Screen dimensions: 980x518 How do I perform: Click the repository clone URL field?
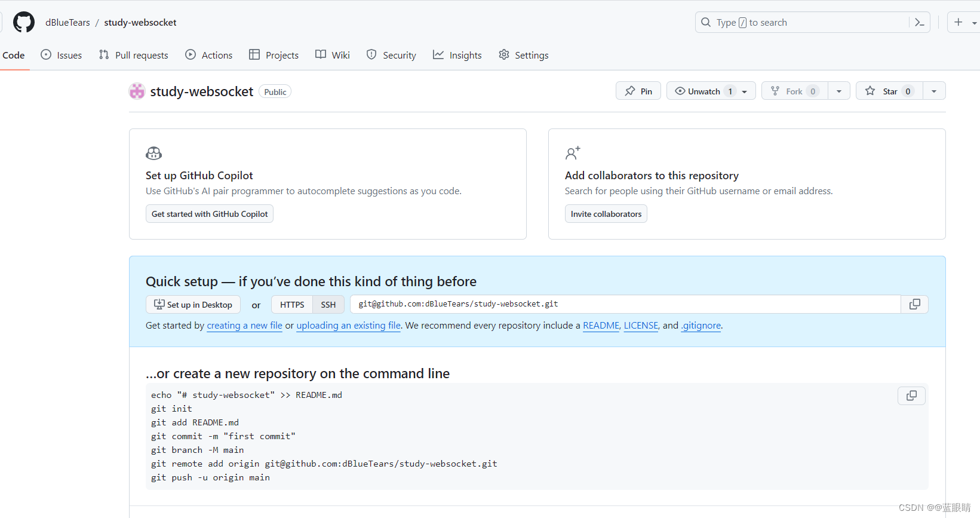625,304
